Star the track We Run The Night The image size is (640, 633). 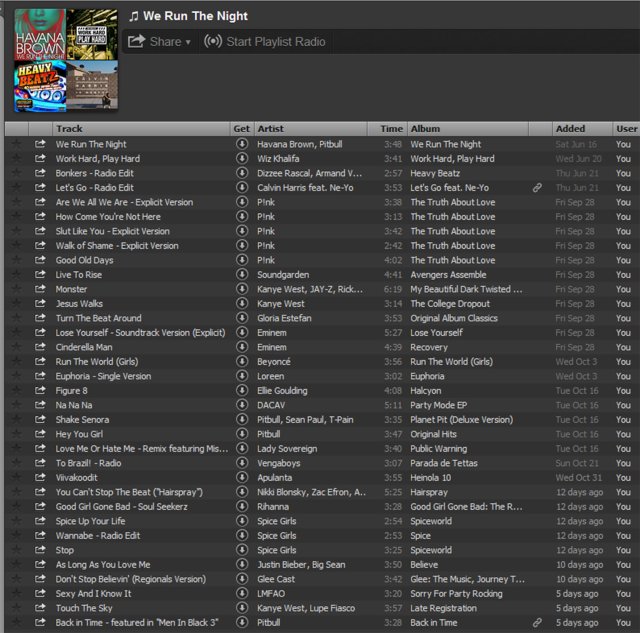pos(16,144)
